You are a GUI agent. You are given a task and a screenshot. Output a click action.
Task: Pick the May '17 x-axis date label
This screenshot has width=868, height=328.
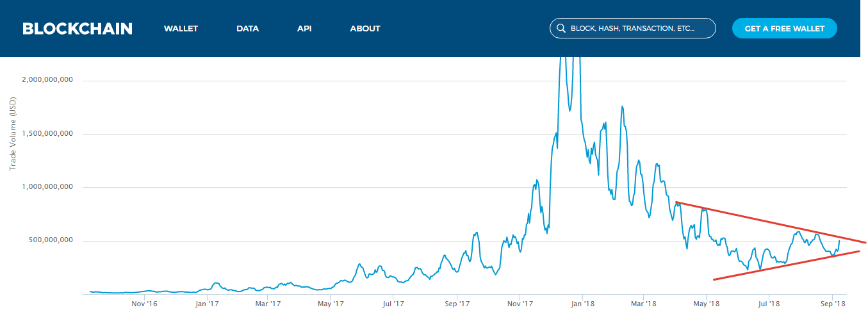[332, 304]
